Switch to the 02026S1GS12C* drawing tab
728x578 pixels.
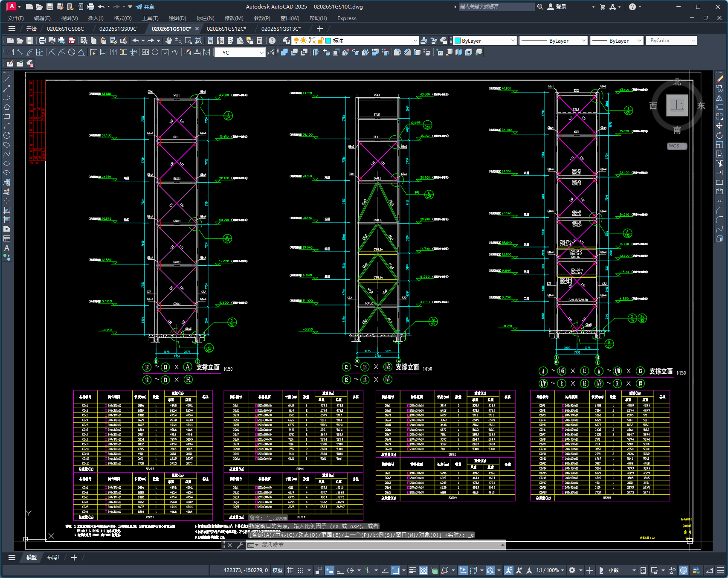(x=226, y=29)
